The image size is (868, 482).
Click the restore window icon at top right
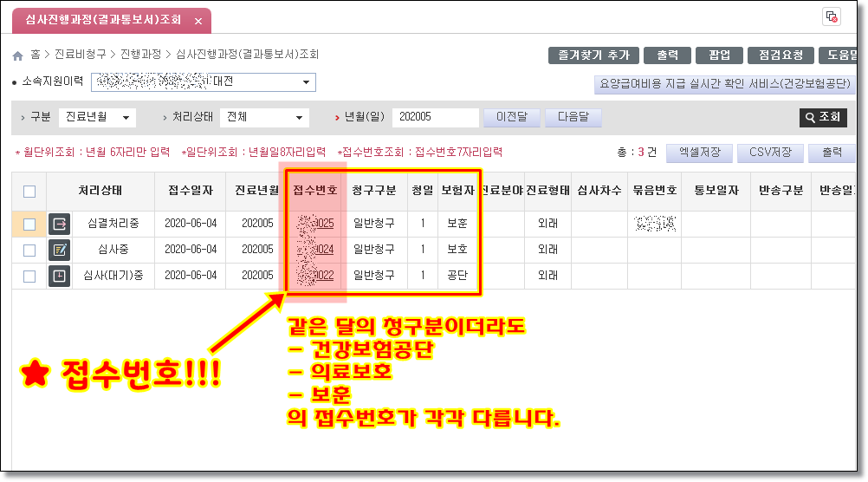(832, 16)
